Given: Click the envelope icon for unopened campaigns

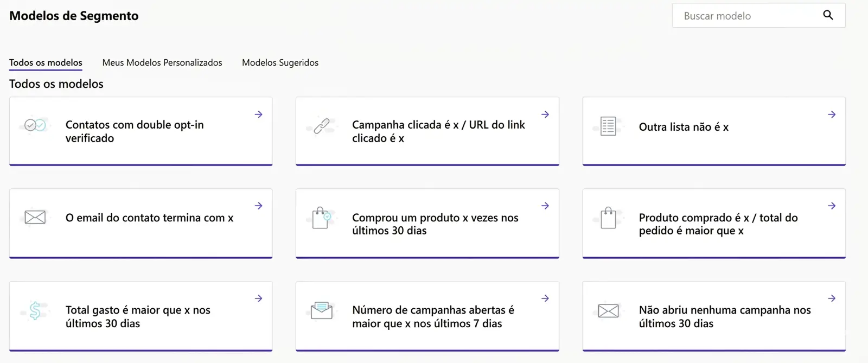Looking at the screenshot, I should [x=608, y=311].
